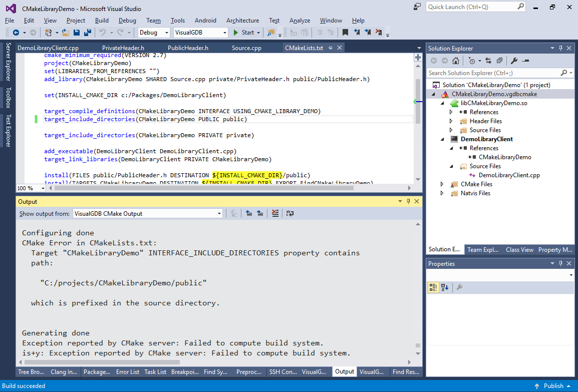Expand the CMake Files node
The height and width of the screenshot is (392, 578).
[442, 184]
